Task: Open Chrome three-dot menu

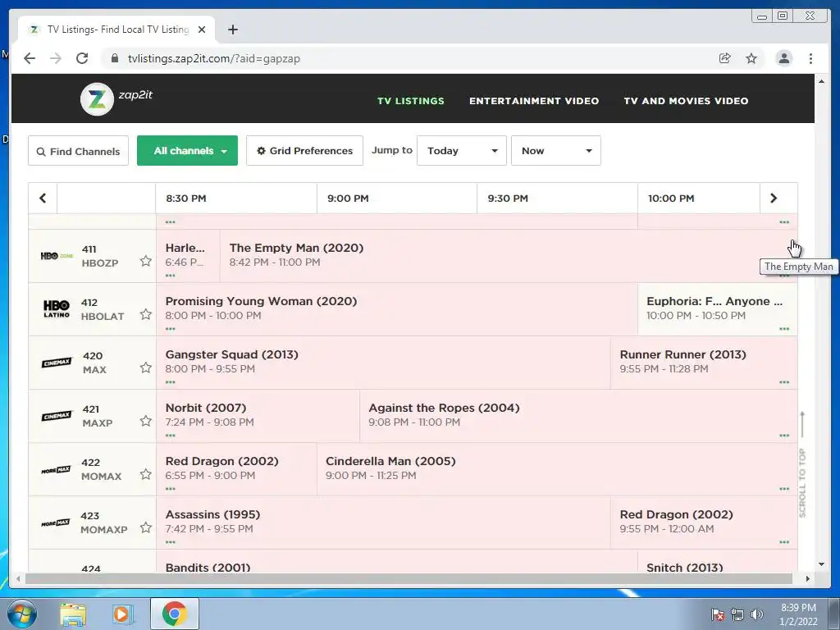Action: pos(810,58)
